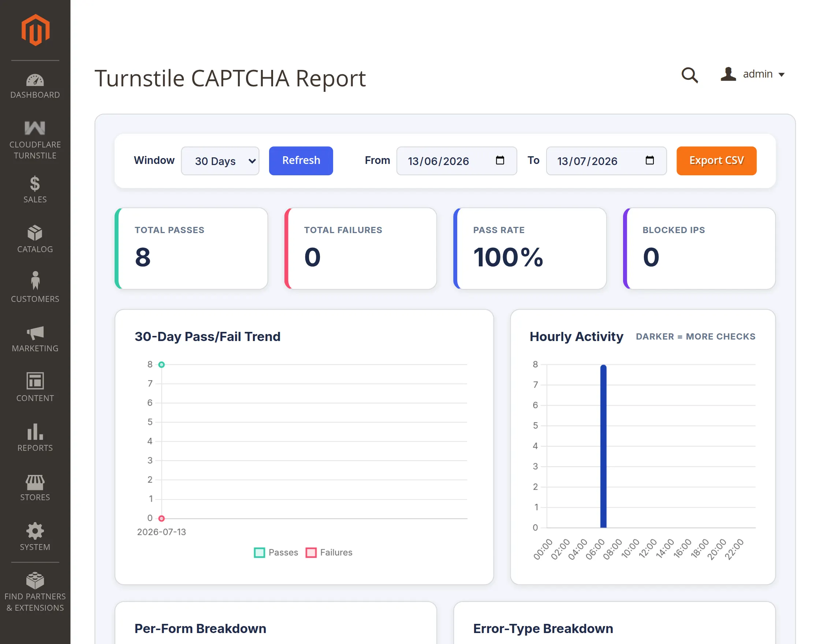Open the Stores sidebar menu

coord(35,487)
